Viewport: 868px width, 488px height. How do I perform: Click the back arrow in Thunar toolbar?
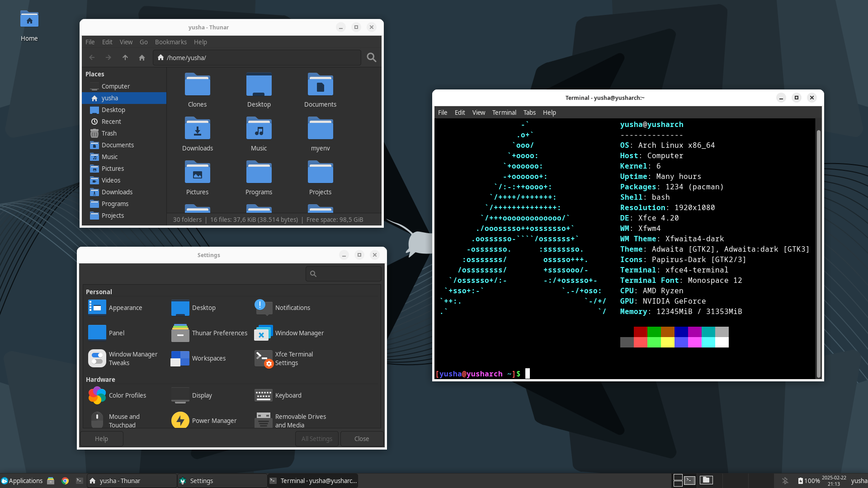click(92, 57)
